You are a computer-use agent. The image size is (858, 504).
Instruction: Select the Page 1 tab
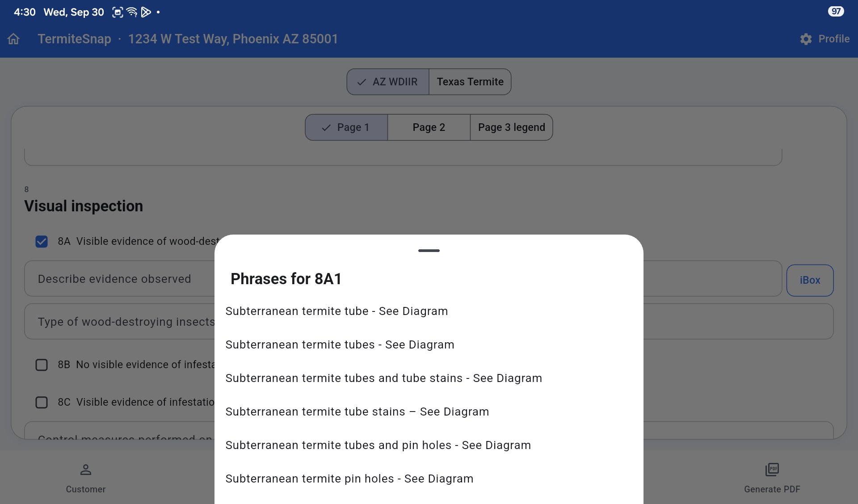tap(346, 127)
